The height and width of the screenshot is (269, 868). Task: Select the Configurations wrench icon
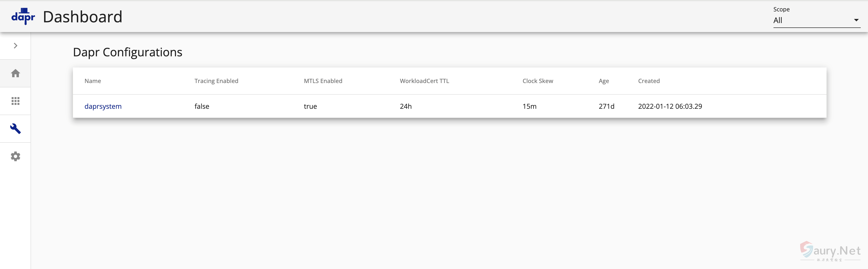[x=16, y=129]
